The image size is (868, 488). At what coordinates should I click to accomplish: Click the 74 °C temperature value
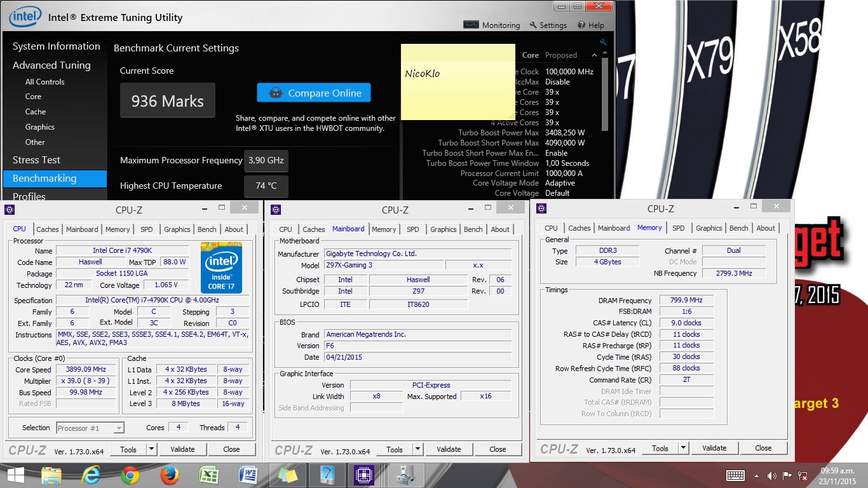point(266,186)
